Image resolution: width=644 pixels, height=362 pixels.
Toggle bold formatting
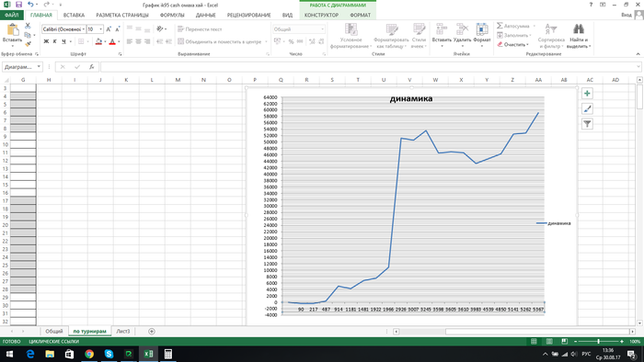[46, 41]
